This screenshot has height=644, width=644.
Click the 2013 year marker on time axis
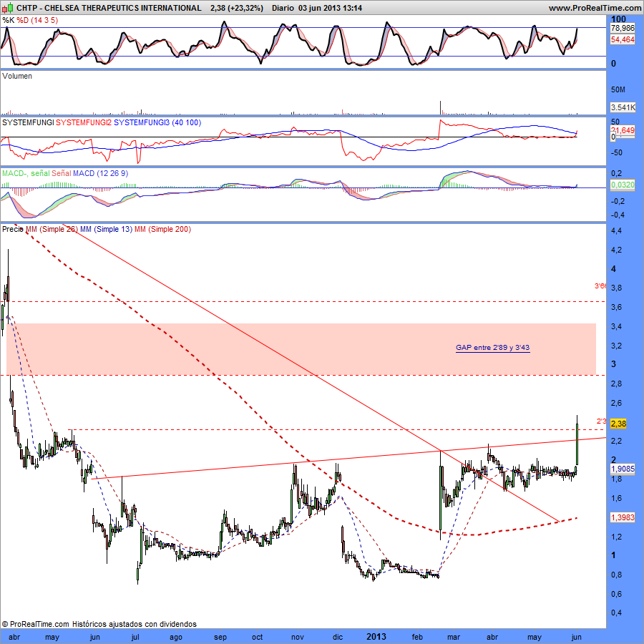tap(376, 637)
